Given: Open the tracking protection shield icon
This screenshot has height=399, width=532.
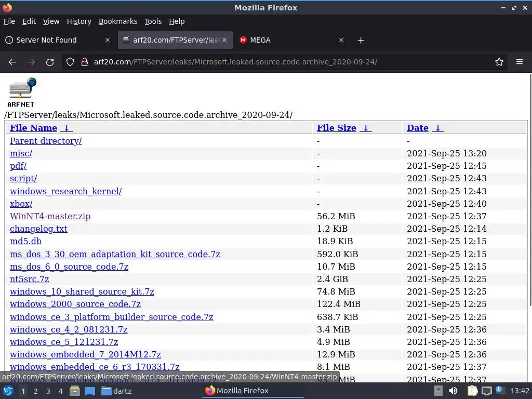Looking at the screenshot, I should [x=70, y=62].
